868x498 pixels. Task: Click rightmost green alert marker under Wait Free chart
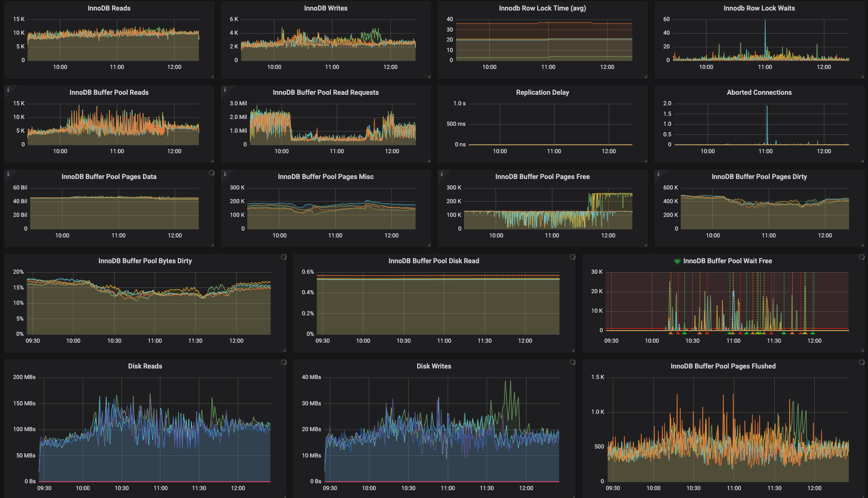(x=813, y=333)
